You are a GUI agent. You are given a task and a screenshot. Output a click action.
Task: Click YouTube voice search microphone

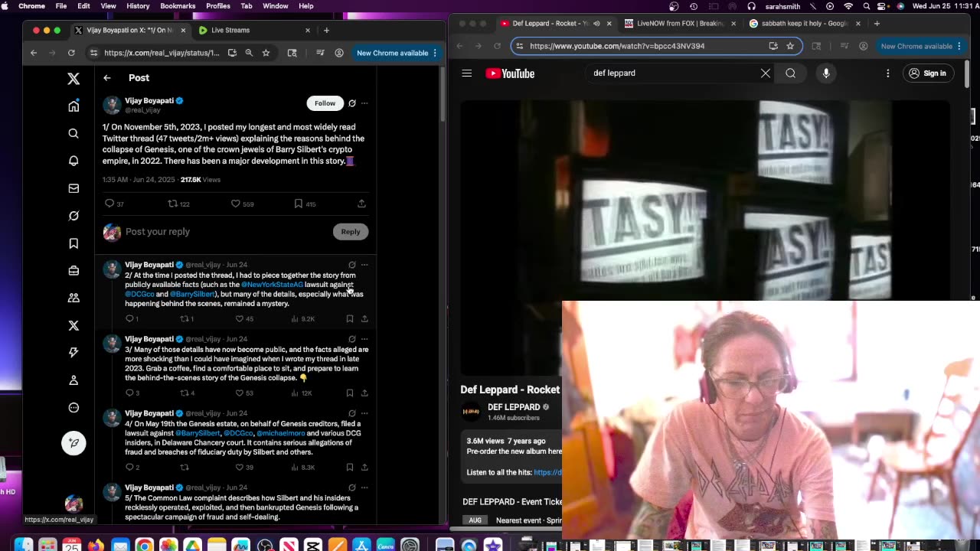click(x=825, y=73)
